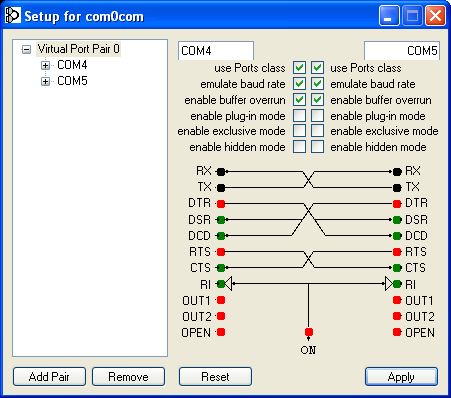
Task: Click the Add Pair button
Action: (49, 377)
